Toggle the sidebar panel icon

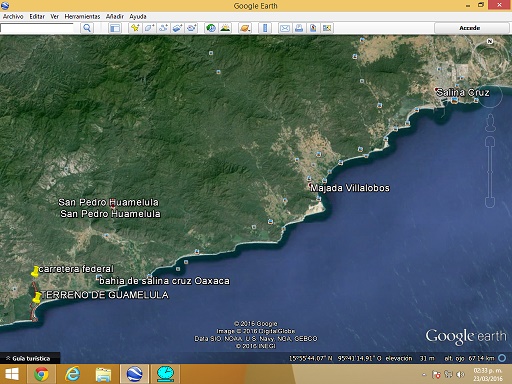point(115,28)
